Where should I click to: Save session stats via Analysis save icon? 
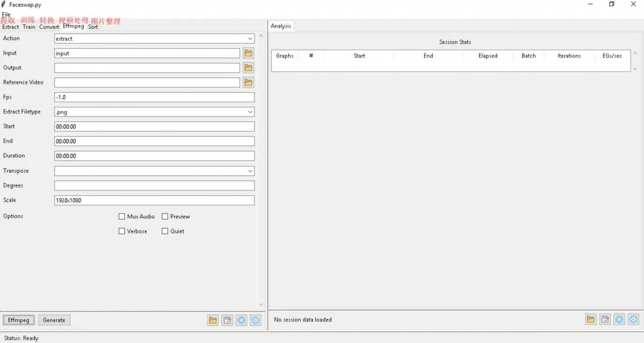tap(605, 320)
